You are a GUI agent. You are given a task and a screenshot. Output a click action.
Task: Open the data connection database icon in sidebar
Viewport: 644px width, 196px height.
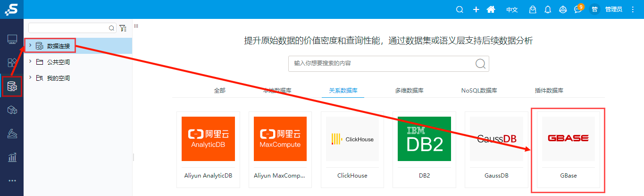[12, 86]
